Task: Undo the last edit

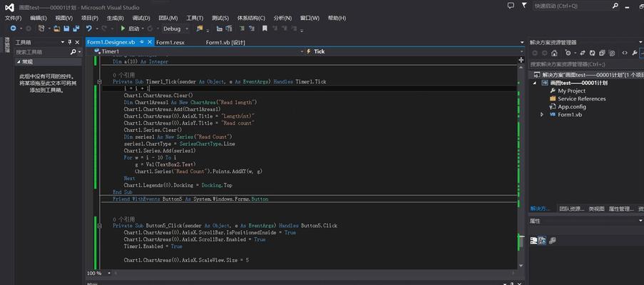Action: pos(88,28)
